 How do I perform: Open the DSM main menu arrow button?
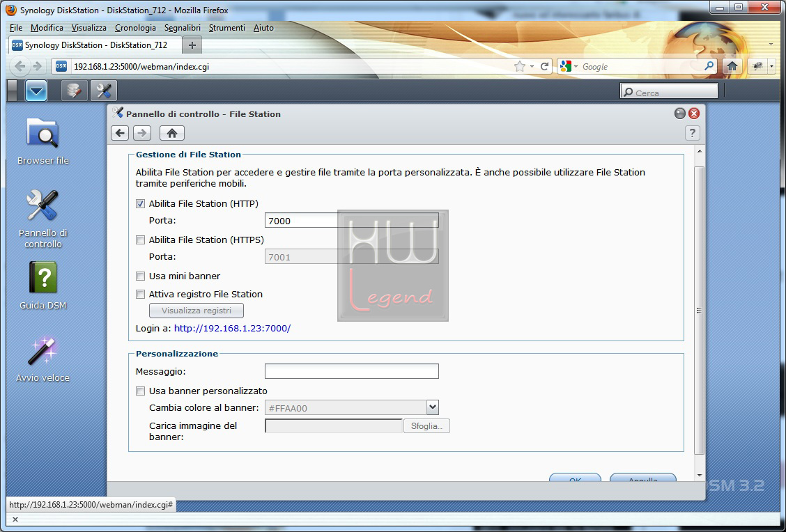36,91
